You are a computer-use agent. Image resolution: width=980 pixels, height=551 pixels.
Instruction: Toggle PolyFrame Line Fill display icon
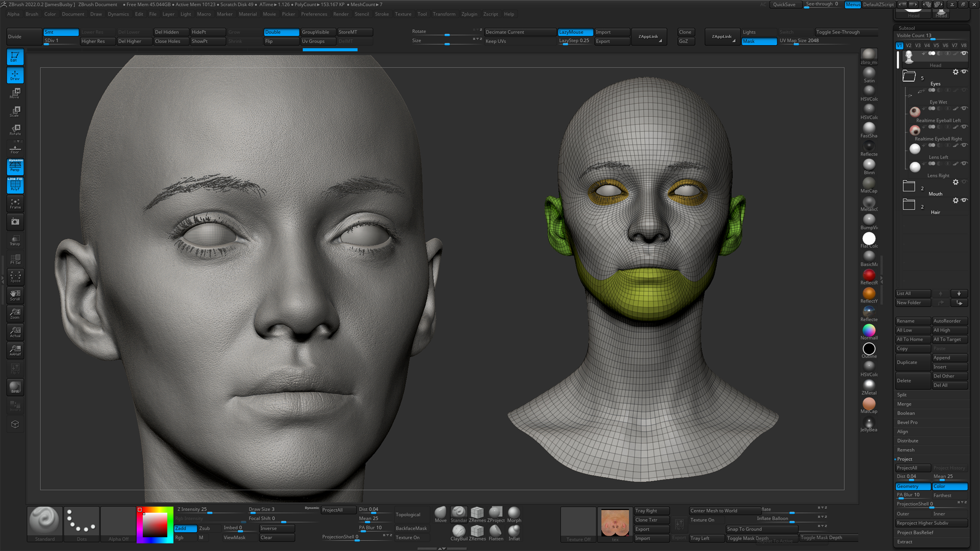click(15, 185)
